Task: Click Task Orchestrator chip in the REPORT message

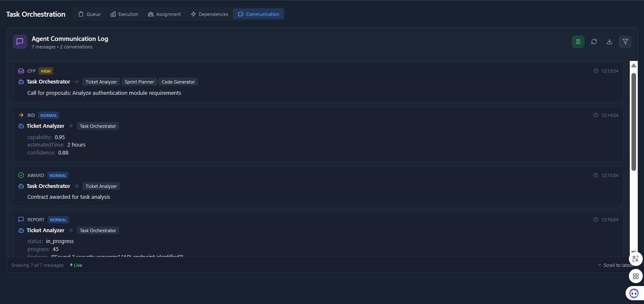Action: tap(98, 231)
